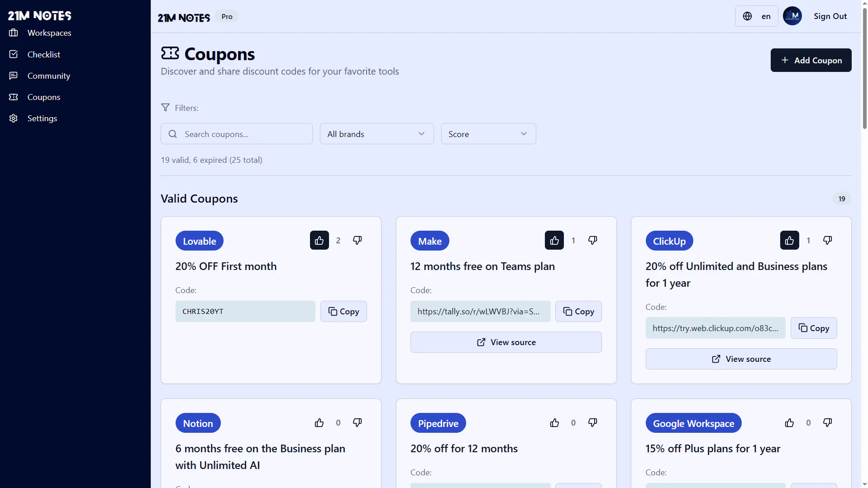
Task: Downvote the Lovable coupon
Action: pos(357,240)
